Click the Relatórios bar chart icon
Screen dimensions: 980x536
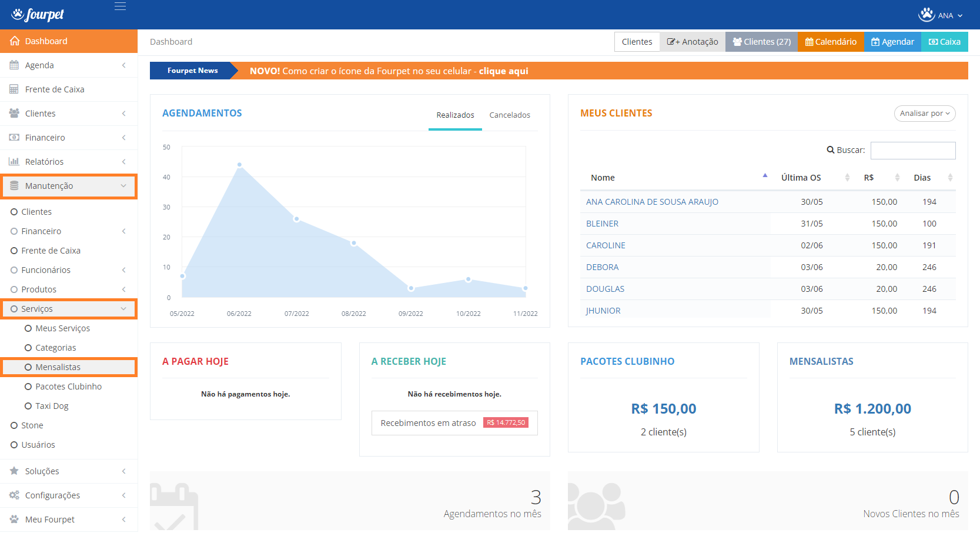pos(14,162)
